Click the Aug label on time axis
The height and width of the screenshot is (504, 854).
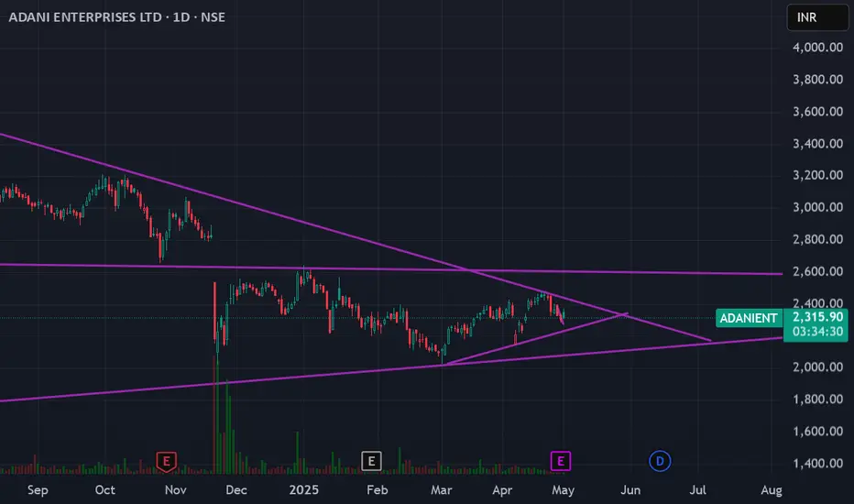pos(772,490)
